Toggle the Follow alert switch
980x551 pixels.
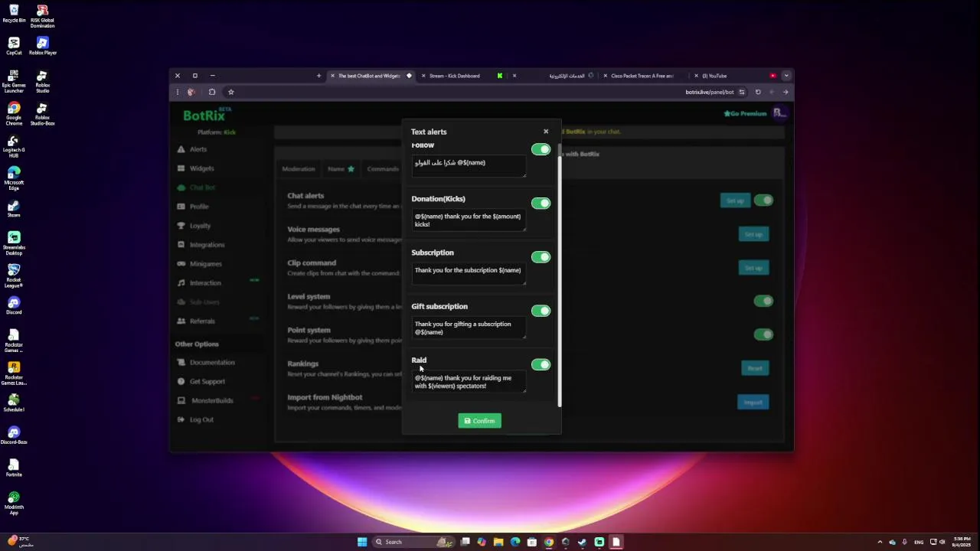541,149
